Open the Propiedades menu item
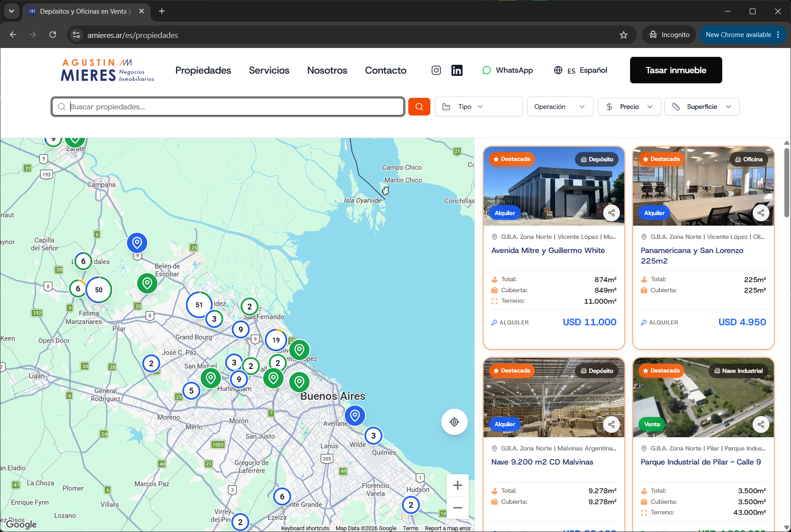Image resolution: width=791 pixels, height=532 pixels. click(x=203, y=71)
